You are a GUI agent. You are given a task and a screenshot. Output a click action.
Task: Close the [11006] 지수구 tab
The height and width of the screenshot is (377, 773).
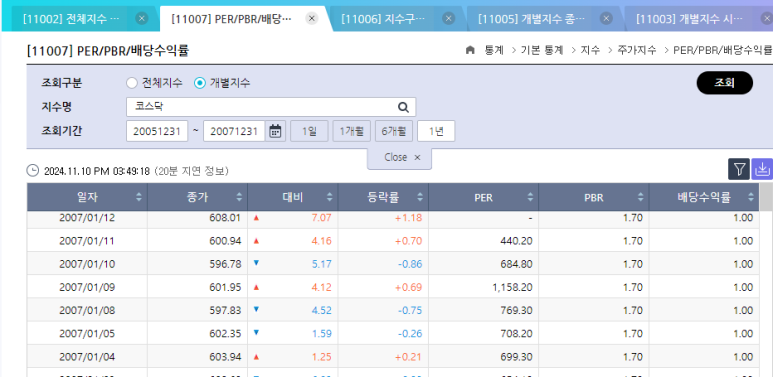click(x=449, y=19)
